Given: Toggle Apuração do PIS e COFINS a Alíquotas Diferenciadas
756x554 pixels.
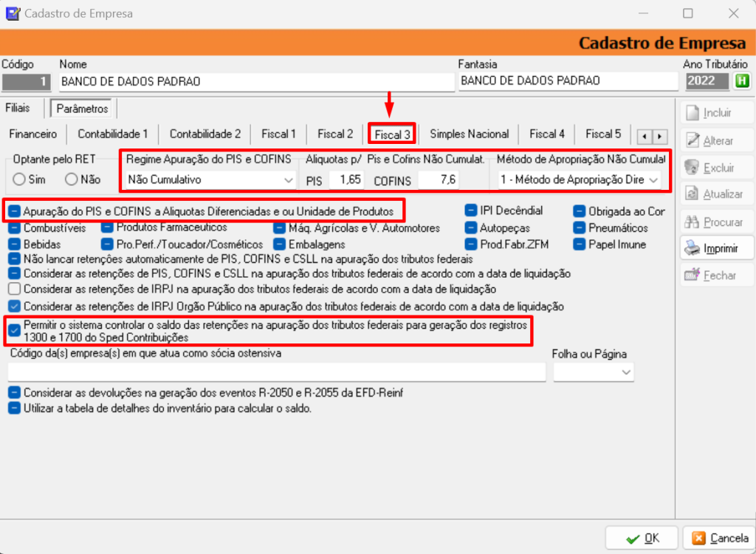Looking at the screenshot, I should (15, 211).
